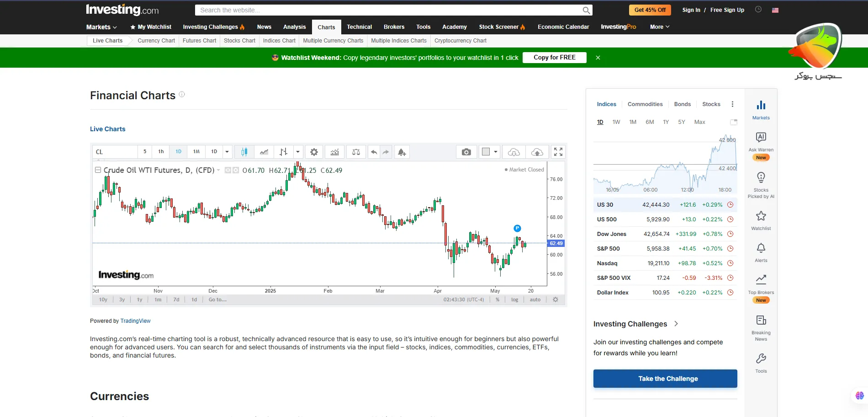Viewport: 868px width, 417px height.
Task: Enter fullscreen chart mode
Action: [558, 151]
